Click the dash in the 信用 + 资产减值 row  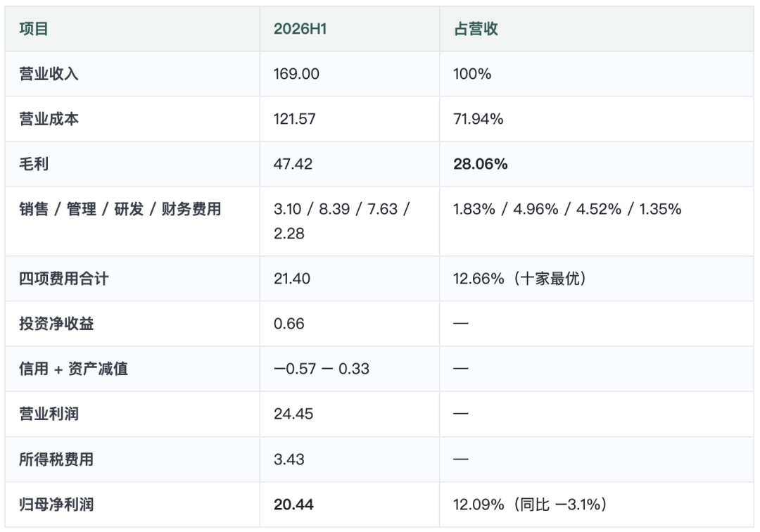tap(461, 368)
